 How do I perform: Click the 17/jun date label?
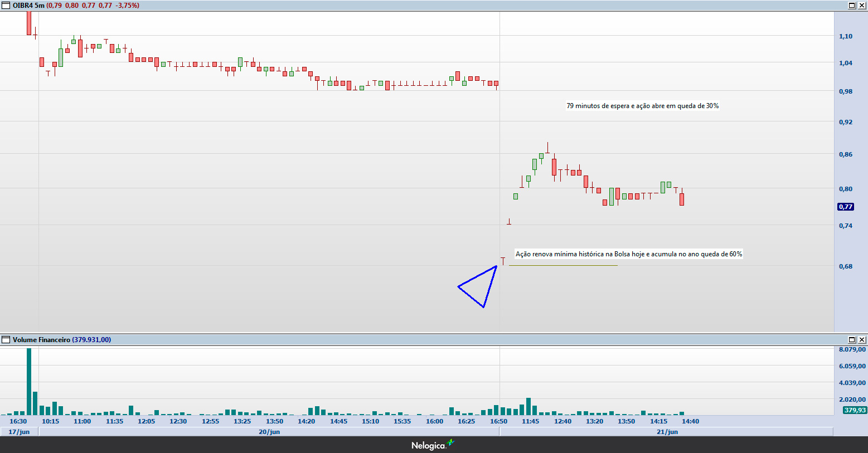click(19, 432)
